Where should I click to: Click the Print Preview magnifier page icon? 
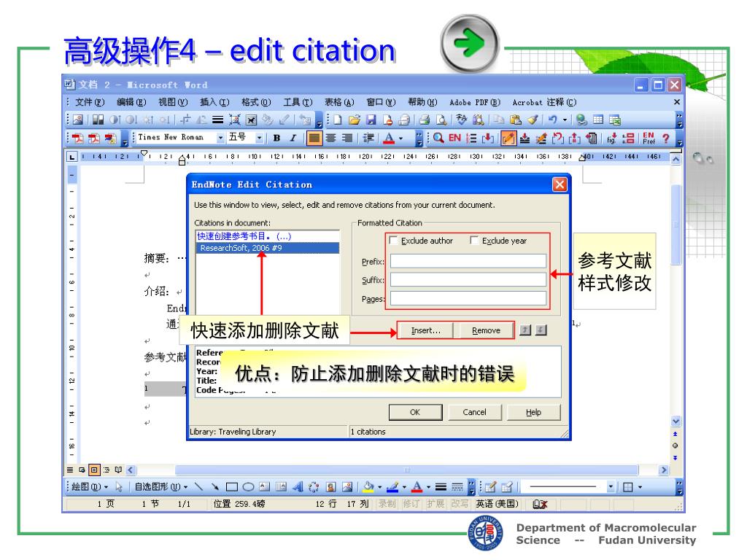pos(441,120)
